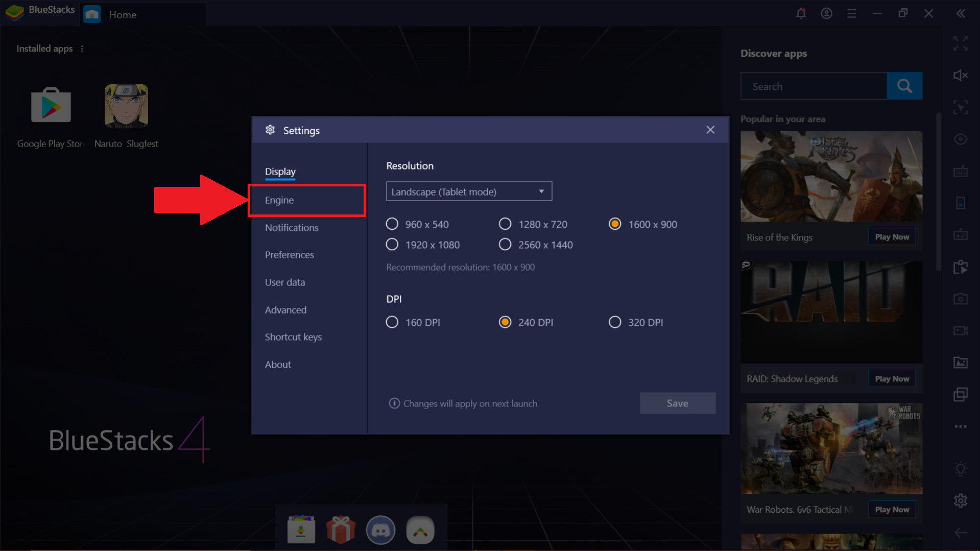
Task: Open the User data settings tab
Action: pos(284,282)
